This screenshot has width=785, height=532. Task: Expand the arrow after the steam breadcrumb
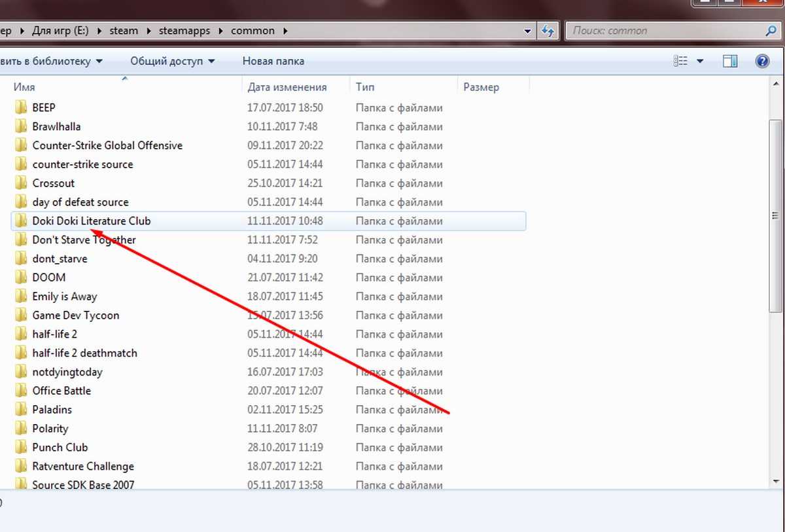pyautogui.click(x=148, y=31)
